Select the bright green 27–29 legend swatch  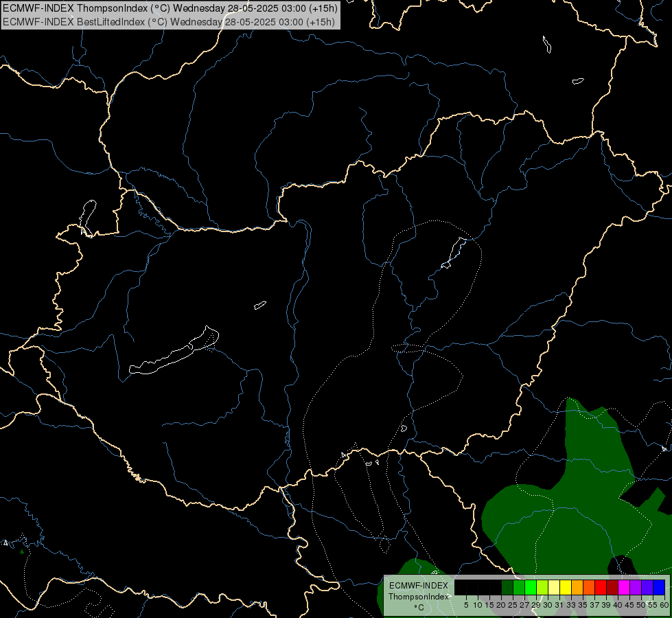531,587
